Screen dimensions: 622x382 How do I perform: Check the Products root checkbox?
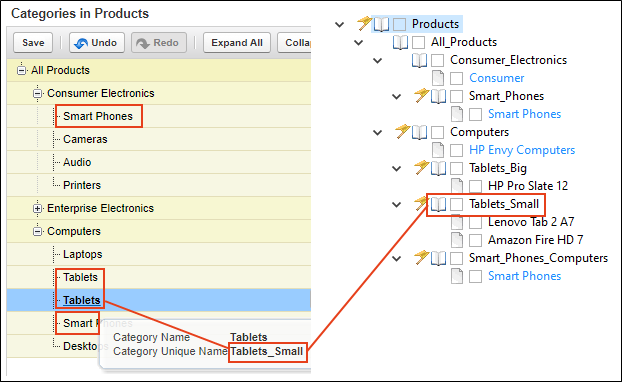399,24
